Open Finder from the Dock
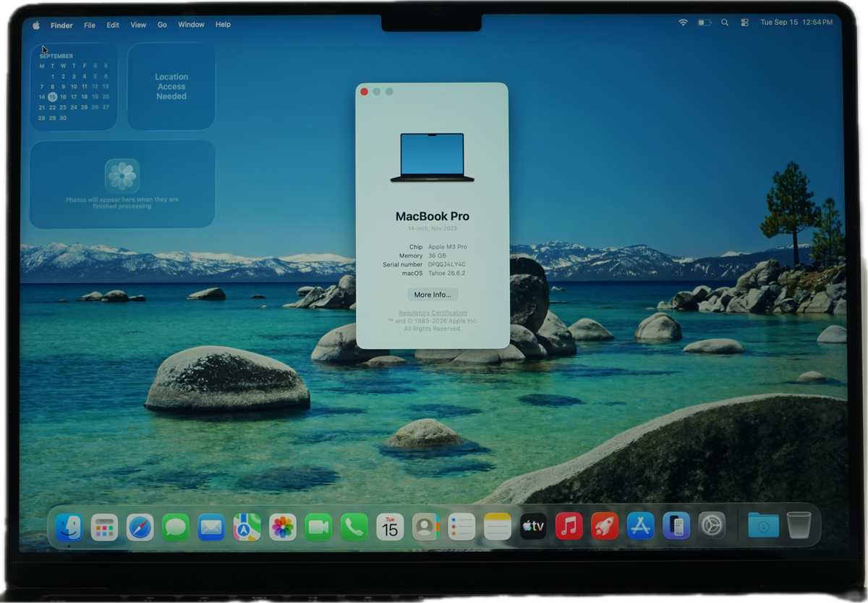The height and width of the screenshot is (603, 868). (x=69, y=527)
